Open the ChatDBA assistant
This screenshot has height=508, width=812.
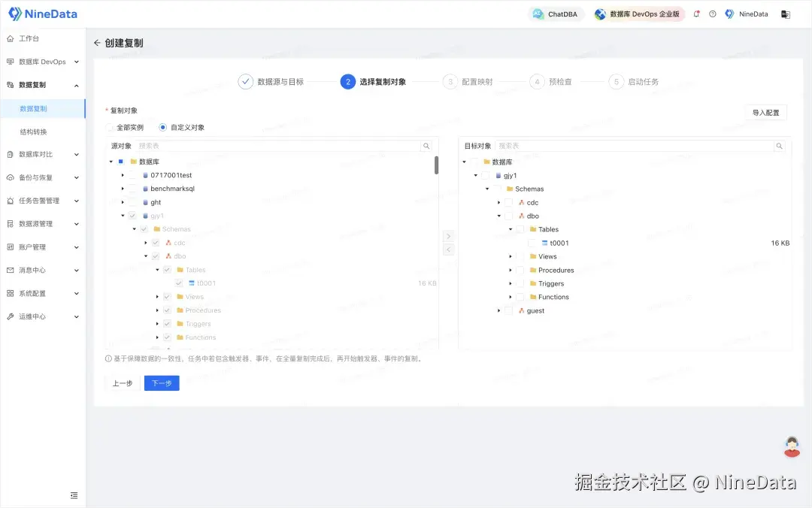[556, 14]
